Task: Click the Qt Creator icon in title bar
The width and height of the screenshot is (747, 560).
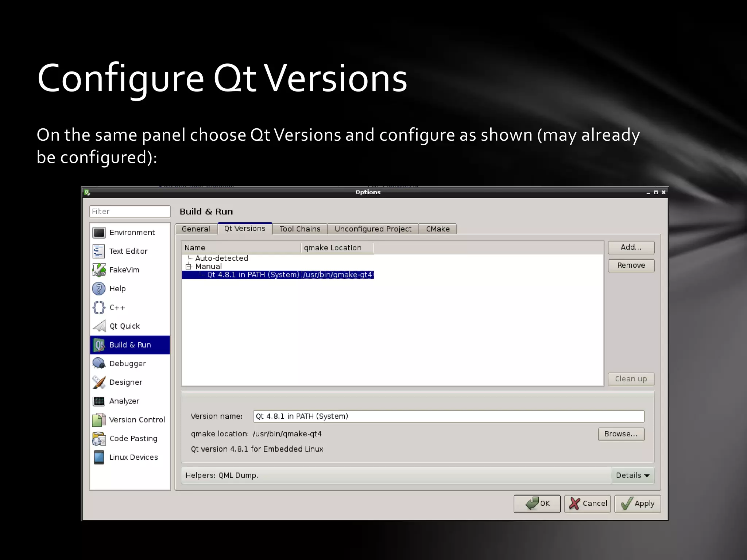Action: click(x=87, y=192)
